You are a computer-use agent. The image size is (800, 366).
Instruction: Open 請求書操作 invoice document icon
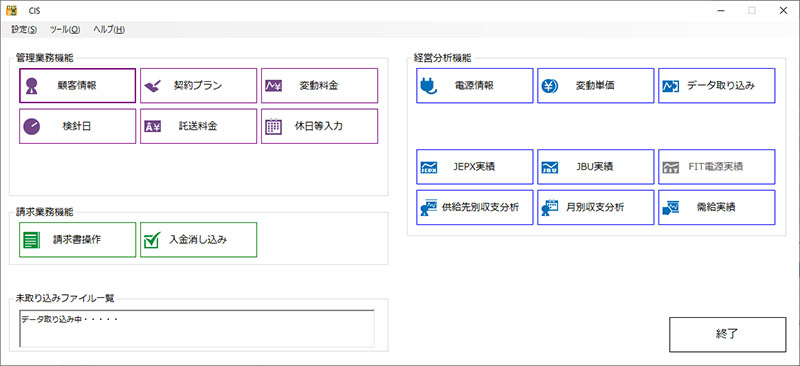pyautogui.click(x=32, y=240)
